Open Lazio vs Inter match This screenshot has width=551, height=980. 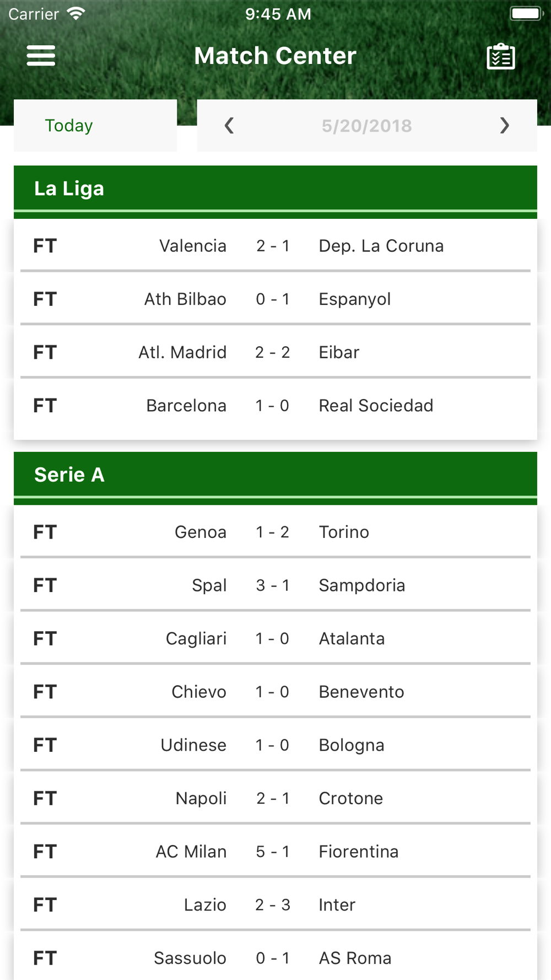point(275,904)
